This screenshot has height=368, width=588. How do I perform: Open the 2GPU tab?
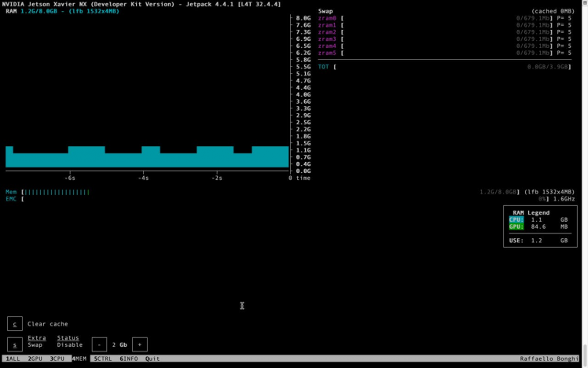[35, 359]
